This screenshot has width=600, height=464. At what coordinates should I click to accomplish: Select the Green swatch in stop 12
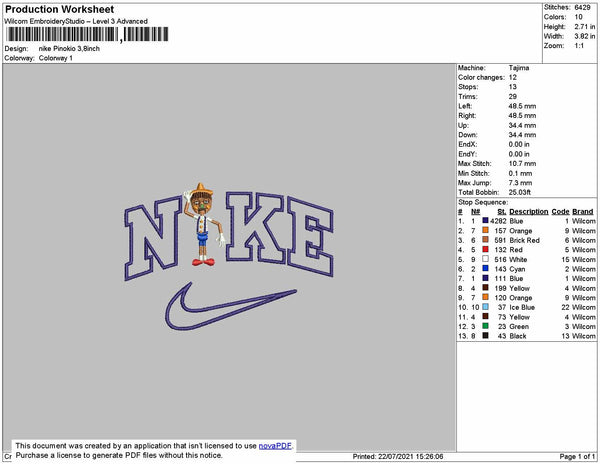tap(485, 326)
